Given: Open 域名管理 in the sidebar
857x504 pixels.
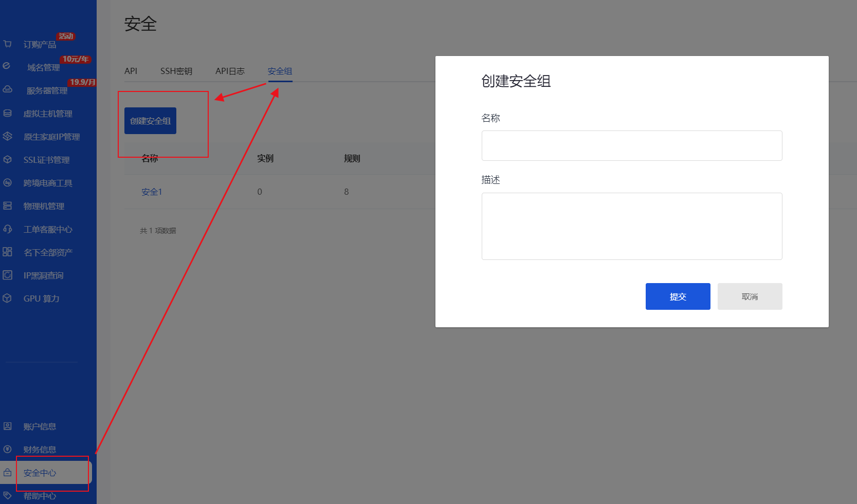Looking at the screenshot, I should click(x=44, y=67).
